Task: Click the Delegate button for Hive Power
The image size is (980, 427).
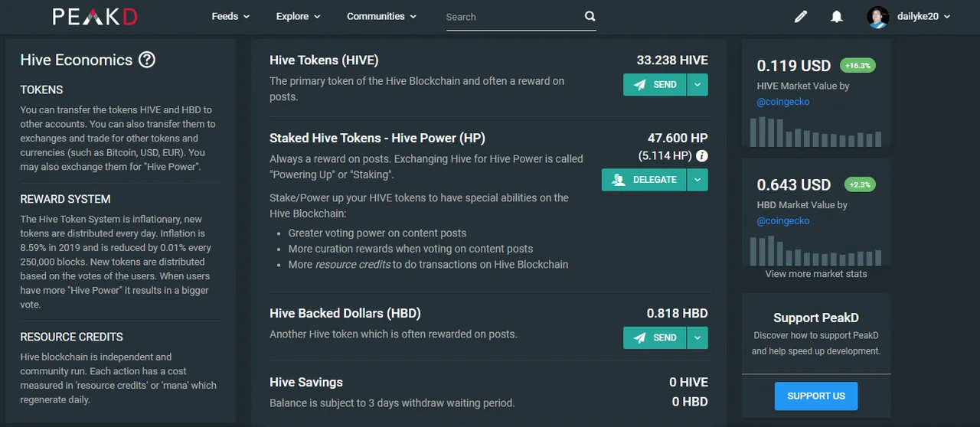Action: tap(644, 180)
